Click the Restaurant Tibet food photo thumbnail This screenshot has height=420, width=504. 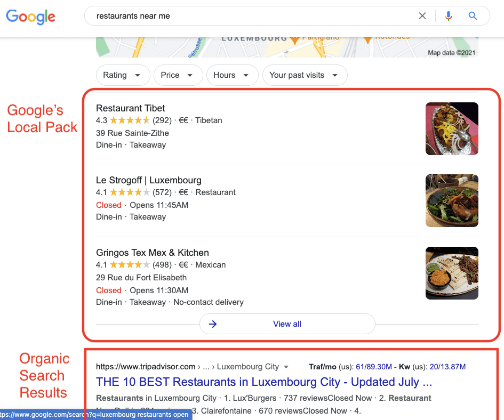point(452,128)
